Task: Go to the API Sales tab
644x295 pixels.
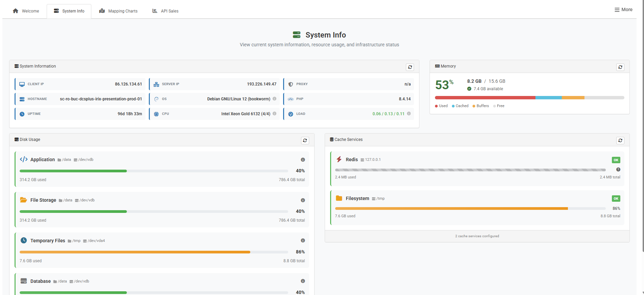Action: pyautogui.click(x=165, y=11)
